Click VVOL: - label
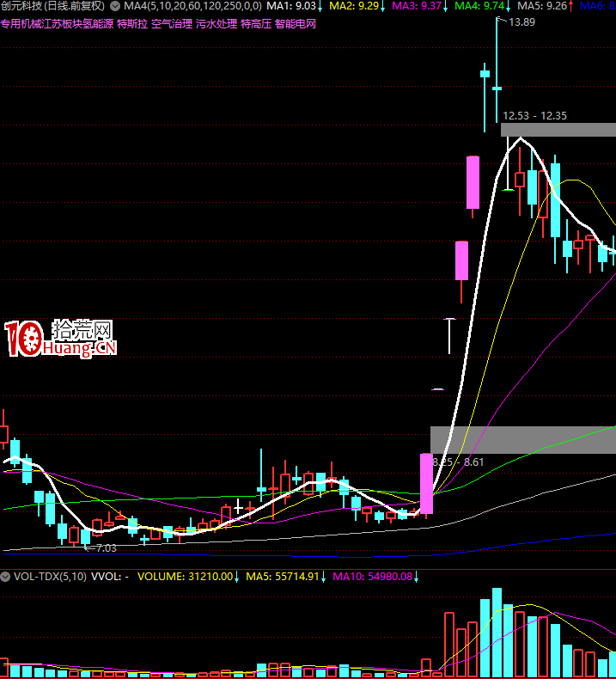Image resolution: width=616 pixels, height=679 pixels. click(x=109, y=577)
